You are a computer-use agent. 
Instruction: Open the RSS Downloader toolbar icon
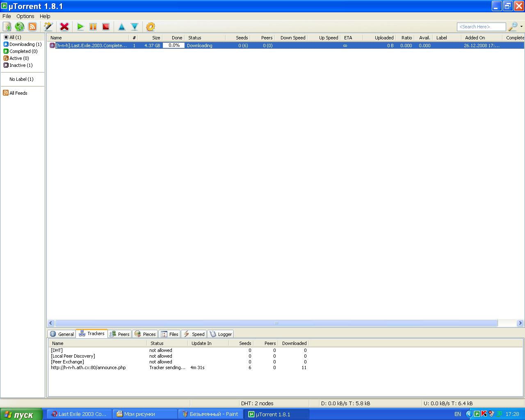coord(32,27)
